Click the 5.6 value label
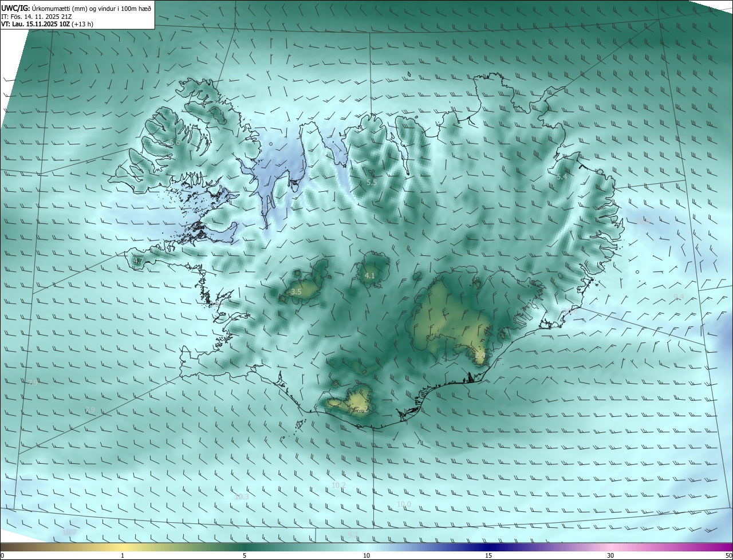 pyautogui.click(x=175, y=142)
